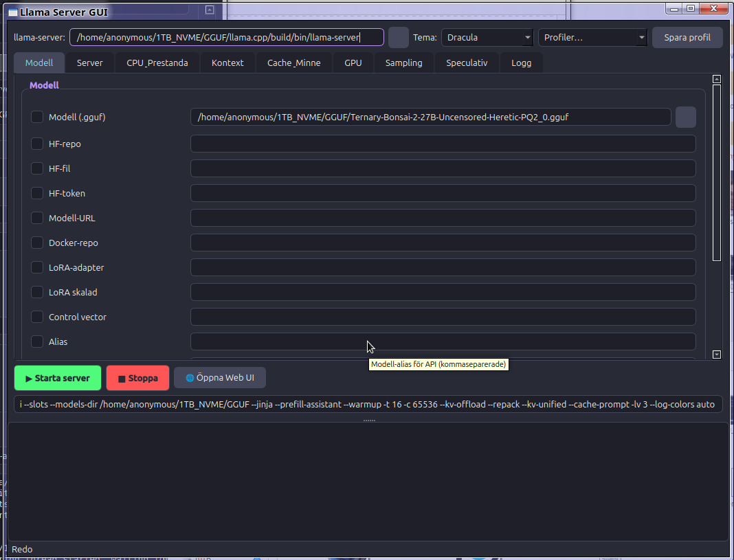Viewport: 734px width, 560px height.
Task: Click the 'Modell' group heading
Action: (x=44, y=85)
